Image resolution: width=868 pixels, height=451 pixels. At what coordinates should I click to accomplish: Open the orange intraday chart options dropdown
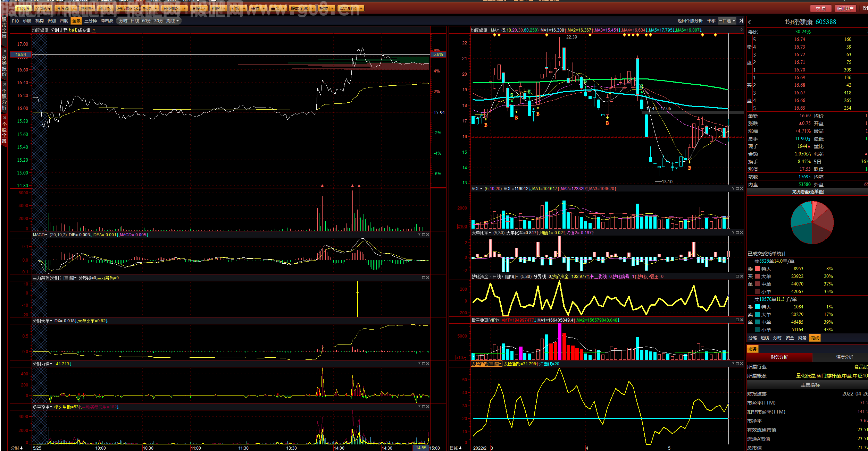[94, 30]
